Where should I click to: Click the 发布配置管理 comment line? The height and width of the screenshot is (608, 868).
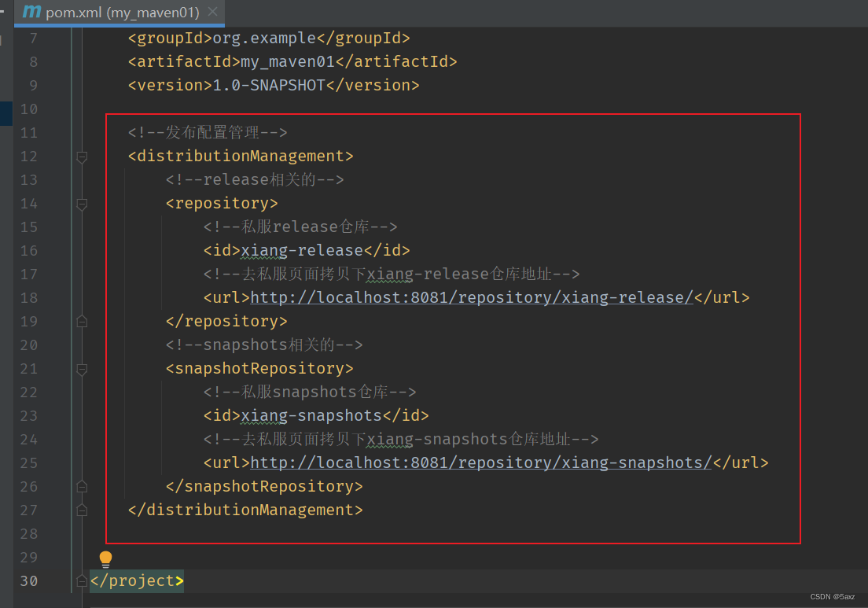pos(208,132)
